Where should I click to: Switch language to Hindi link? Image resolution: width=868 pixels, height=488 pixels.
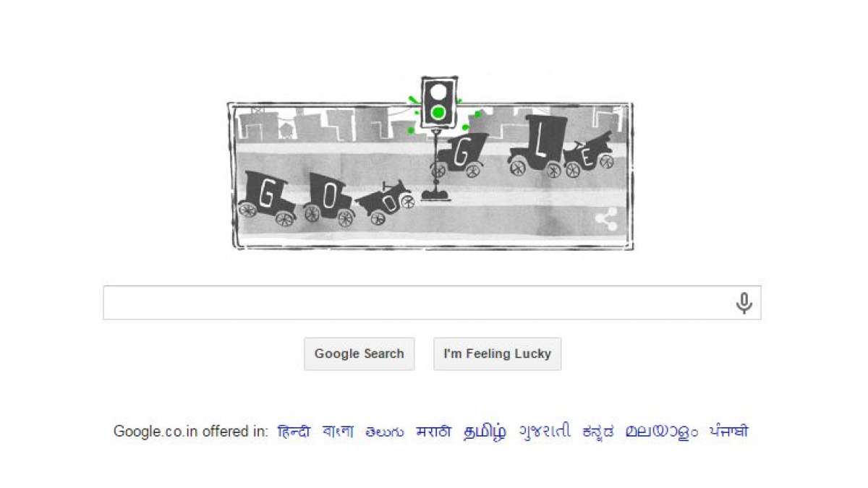294,432
